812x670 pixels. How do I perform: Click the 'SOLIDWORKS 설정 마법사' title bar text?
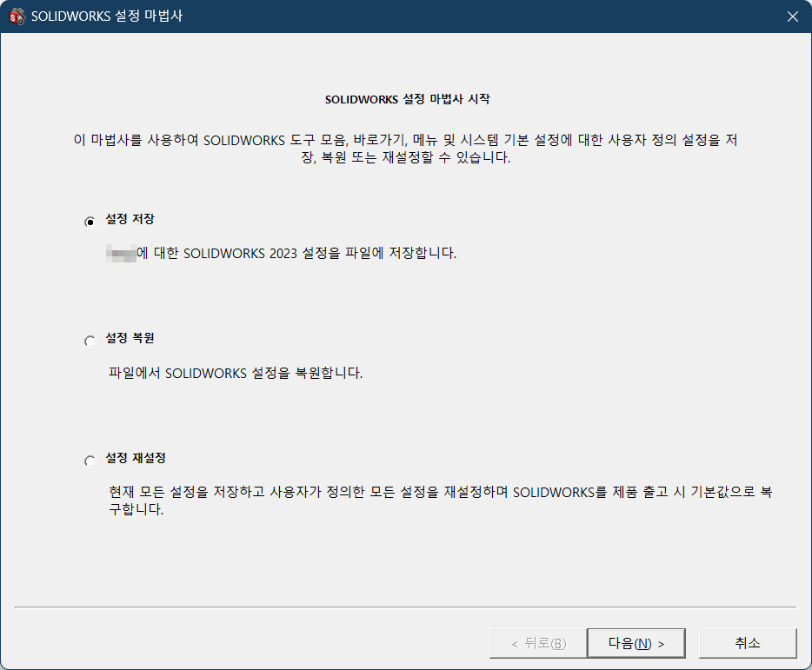pyautogui.click(x=107, y=16)
